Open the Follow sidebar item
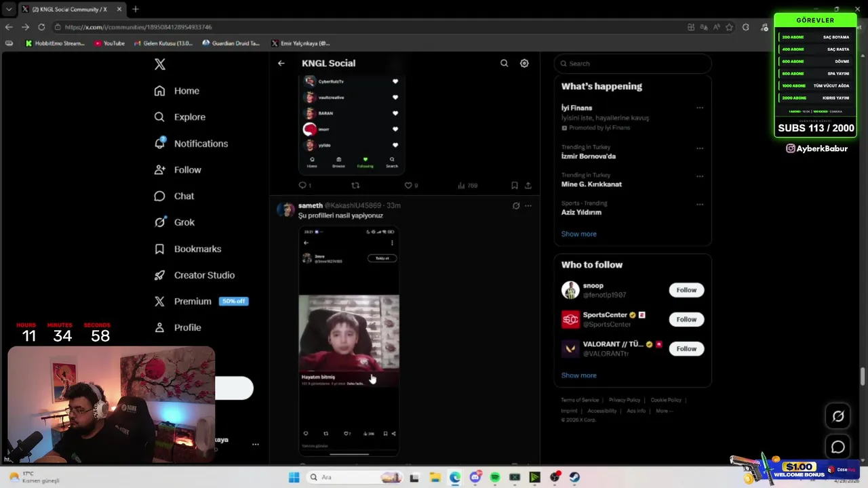The width and height of the screenshot is (868, 488). tap(178, 170)
